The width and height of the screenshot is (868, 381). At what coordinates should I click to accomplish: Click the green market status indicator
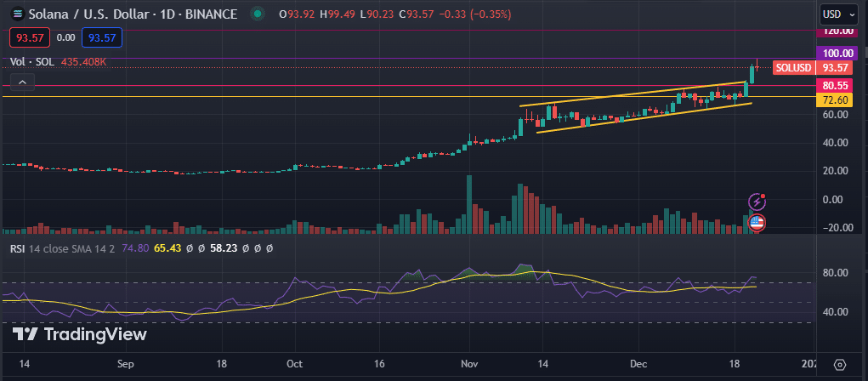[257, 14]
